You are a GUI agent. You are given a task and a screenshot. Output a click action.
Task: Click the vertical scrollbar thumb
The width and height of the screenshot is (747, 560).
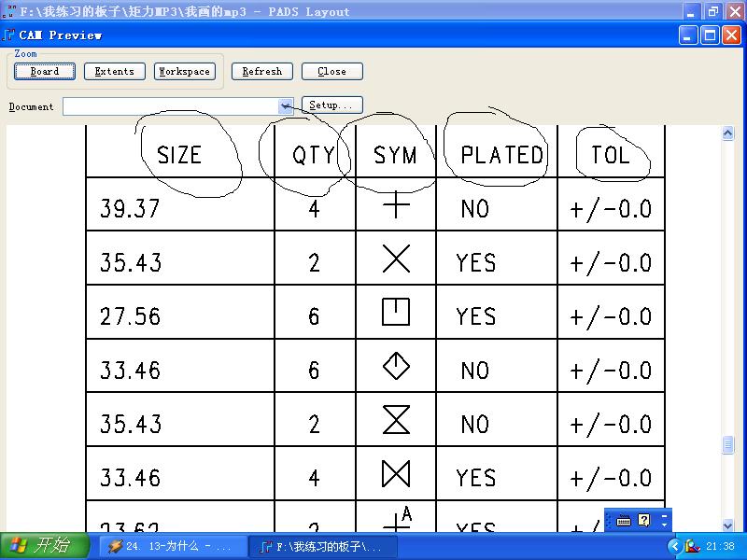tap(727, 445)
